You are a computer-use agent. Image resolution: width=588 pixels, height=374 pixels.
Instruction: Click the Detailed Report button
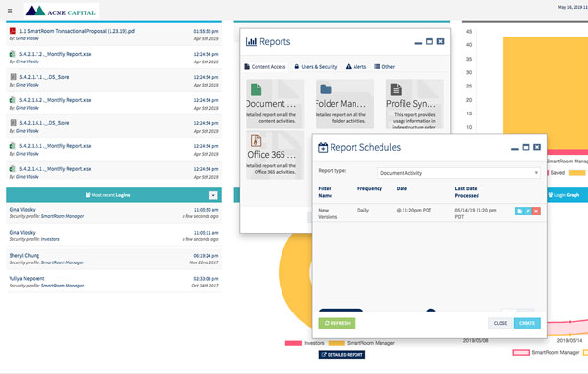342,354
